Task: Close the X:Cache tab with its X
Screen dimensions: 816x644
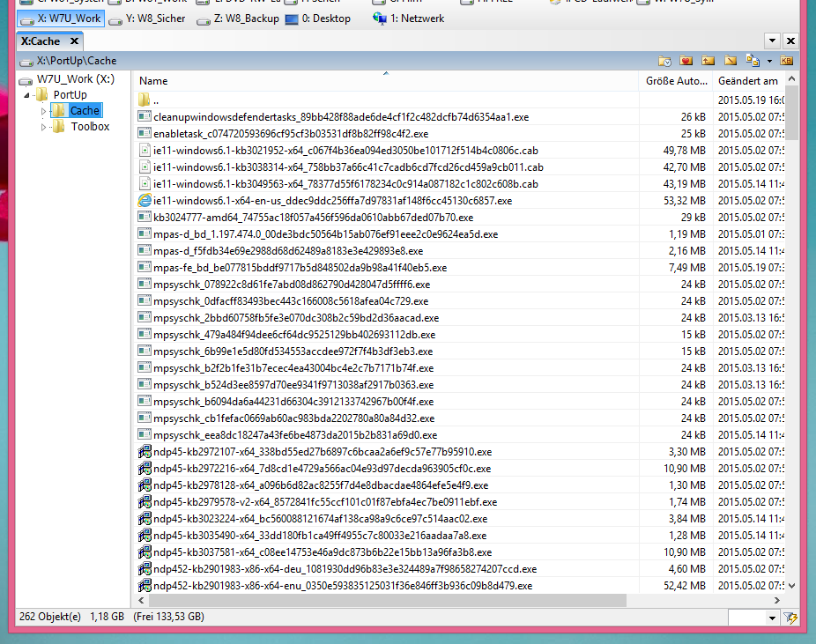Action: (74, 41)
